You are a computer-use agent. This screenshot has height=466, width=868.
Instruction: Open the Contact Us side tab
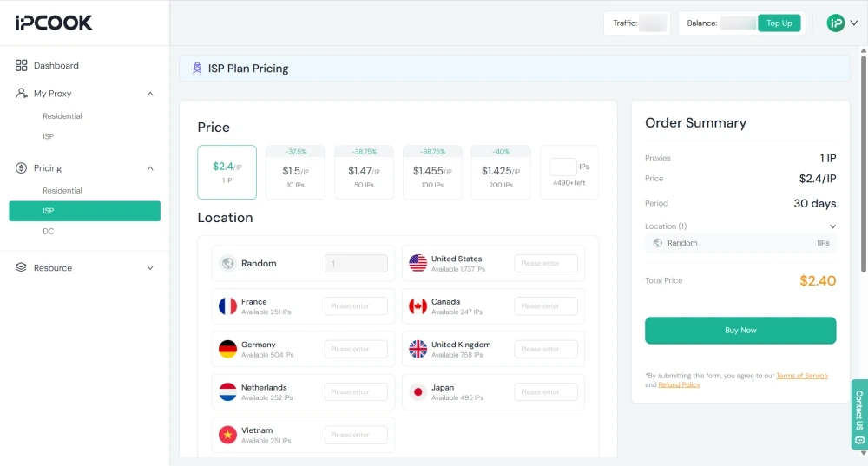[859, 414]
